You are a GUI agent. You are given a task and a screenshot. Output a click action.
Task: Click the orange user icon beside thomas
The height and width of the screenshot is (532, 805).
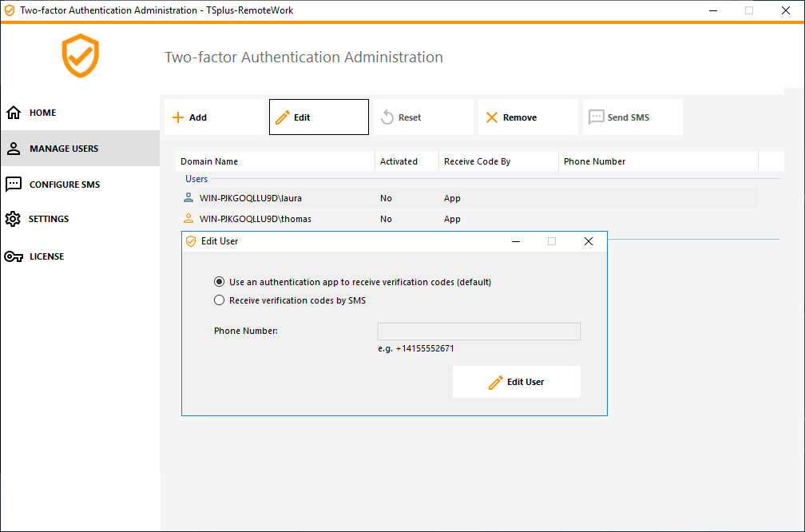point(188,218)
